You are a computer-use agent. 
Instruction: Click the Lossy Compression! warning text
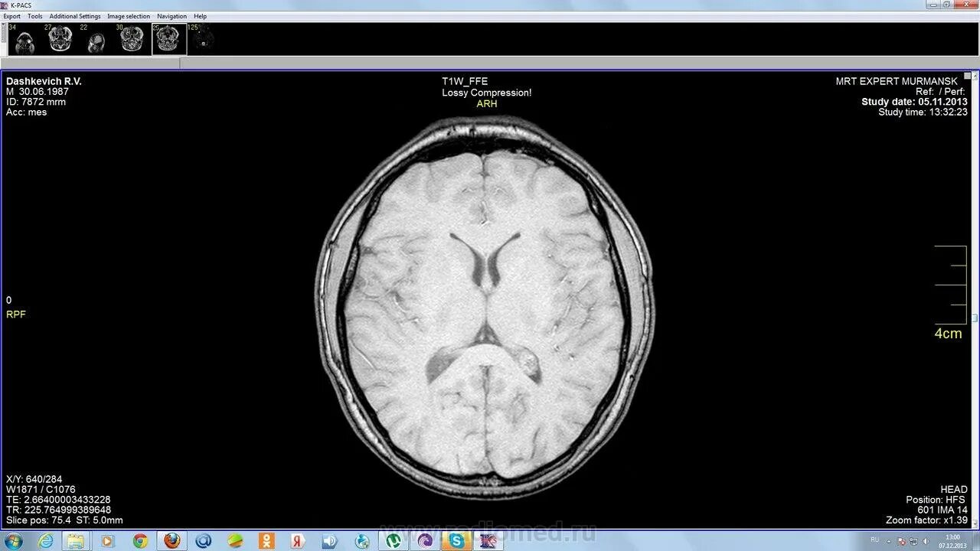click(x=487, y=93)
